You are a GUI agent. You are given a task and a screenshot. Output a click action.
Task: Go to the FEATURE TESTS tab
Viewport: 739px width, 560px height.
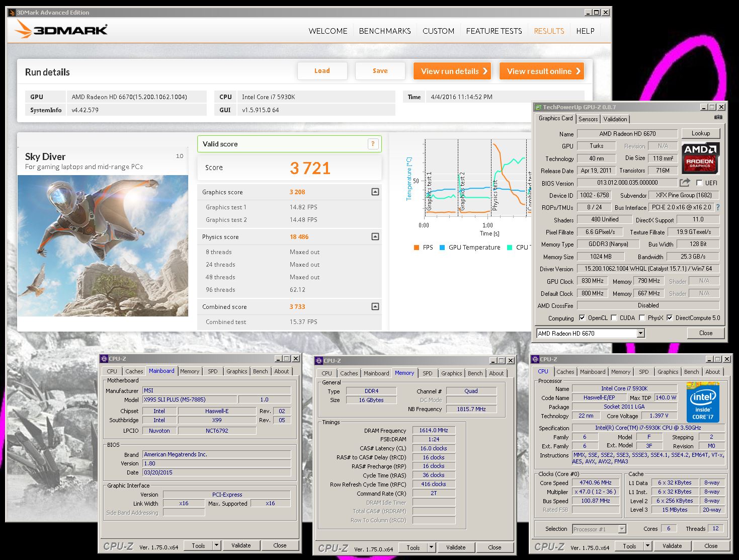click(494, 31)
